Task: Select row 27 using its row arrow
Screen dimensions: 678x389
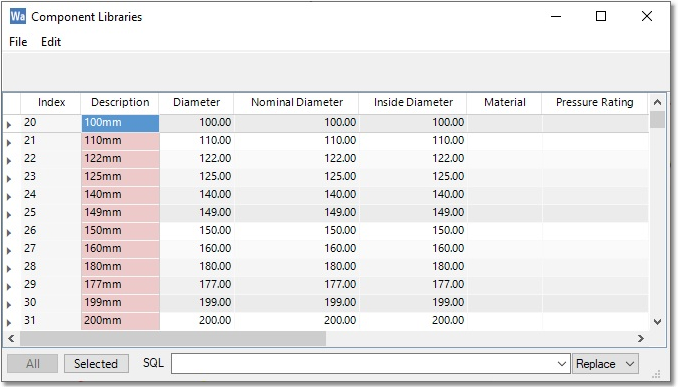Action: (x=10, y=250)
